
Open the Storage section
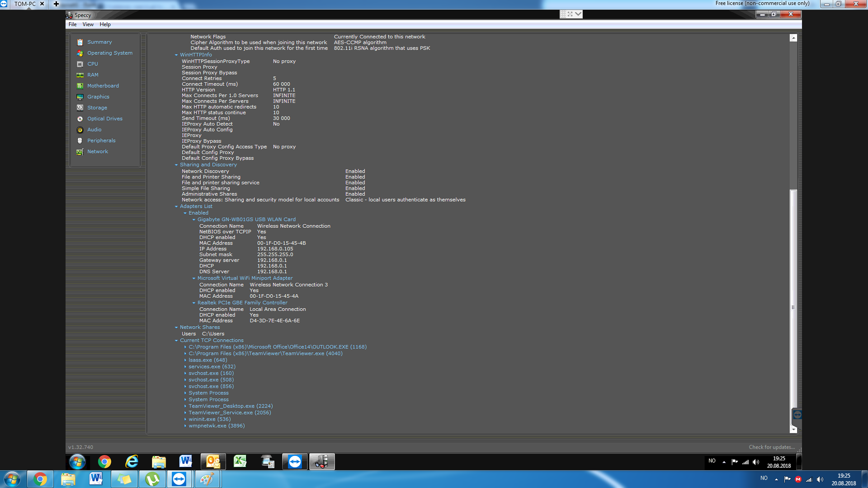[97, 108]
